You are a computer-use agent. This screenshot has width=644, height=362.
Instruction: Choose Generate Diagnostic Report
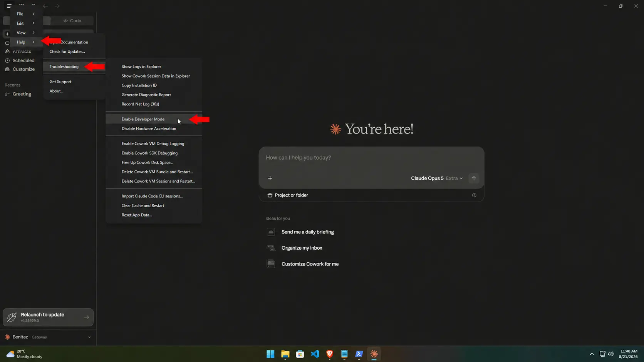[154, 95]
